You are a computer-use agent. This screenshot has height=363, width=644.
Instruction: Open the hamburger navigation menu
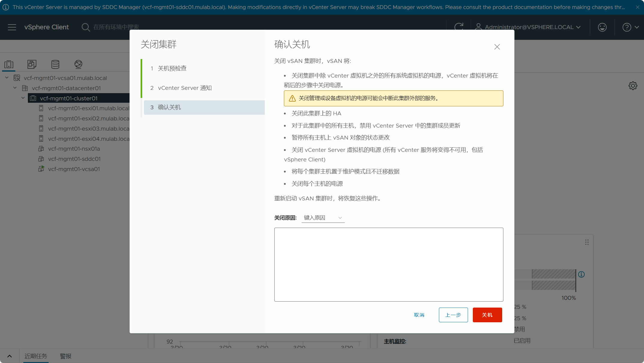(x=12, y=27)
